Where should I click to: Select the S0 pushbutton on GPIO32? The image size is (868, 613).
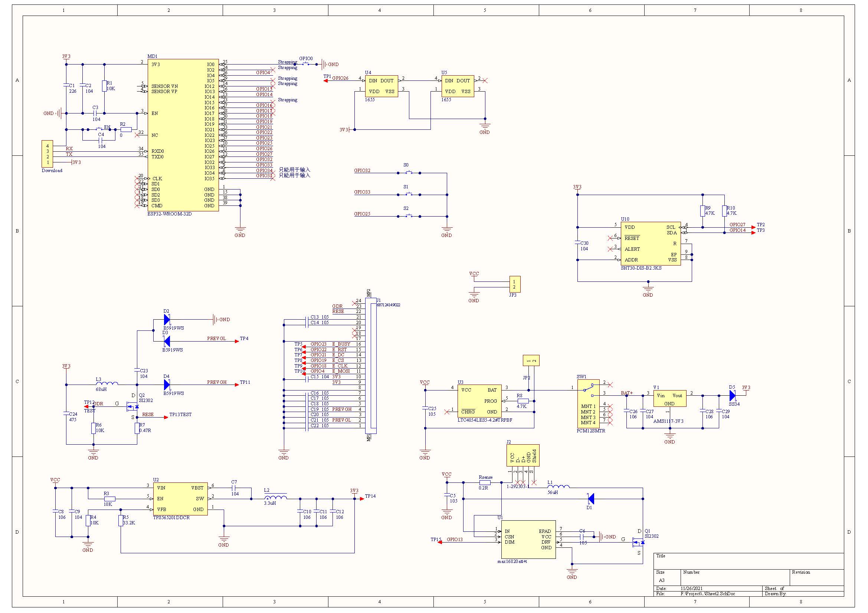(409, 172)
